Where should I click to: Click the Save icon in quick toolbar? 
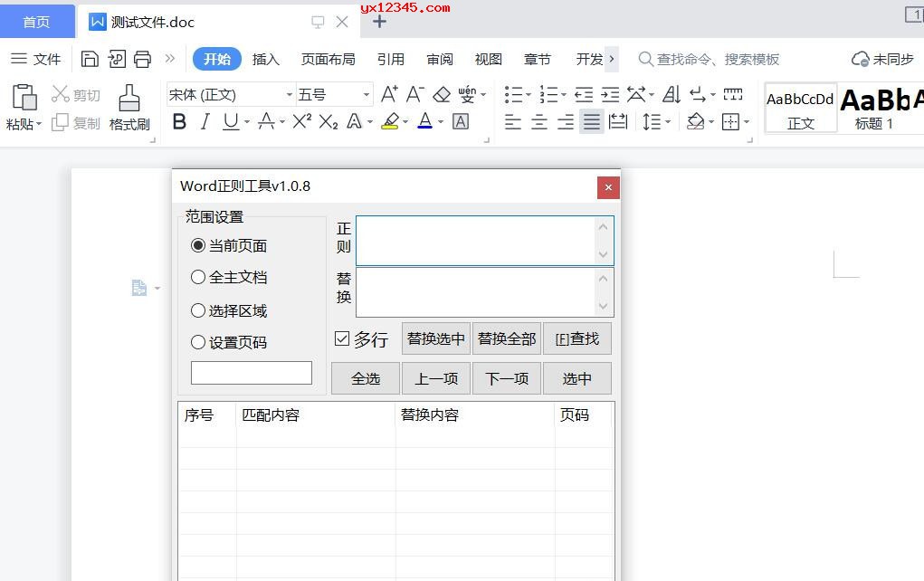90,59
